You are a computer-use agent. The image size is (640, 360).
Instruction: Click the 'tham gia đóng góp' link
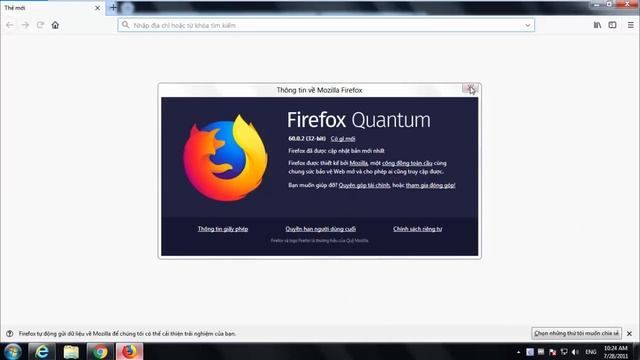tap(430, 185)
